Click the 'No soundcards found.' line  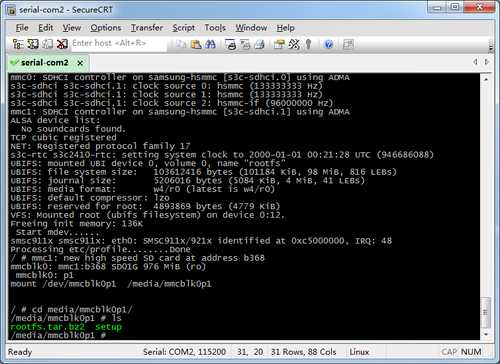tap(73, 129)
